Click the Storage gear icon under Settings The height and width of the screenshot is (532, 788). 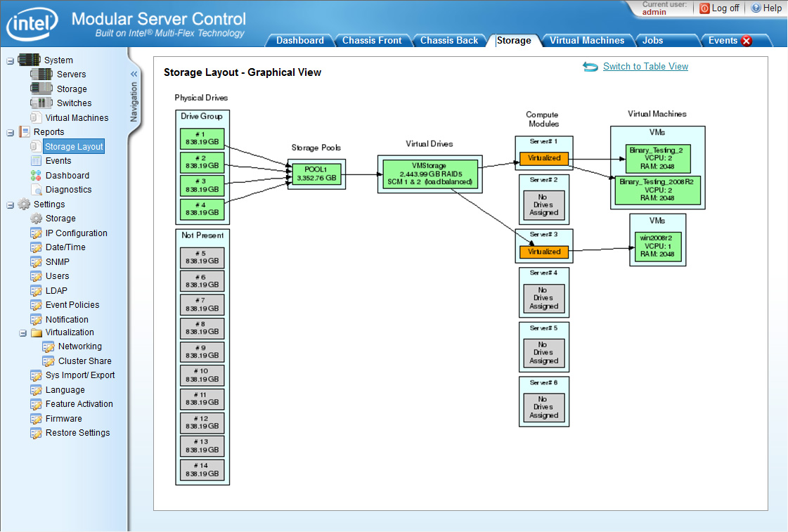(x=36, y=219)
